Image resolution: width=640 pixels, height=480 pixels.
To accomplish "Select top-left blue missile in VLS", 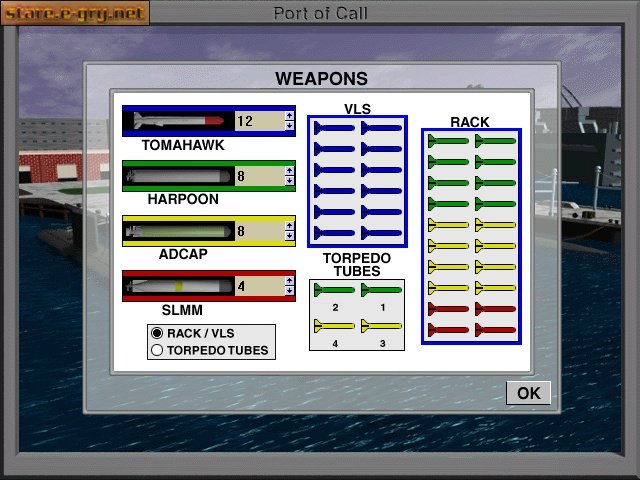I will [x=334, y=128].
